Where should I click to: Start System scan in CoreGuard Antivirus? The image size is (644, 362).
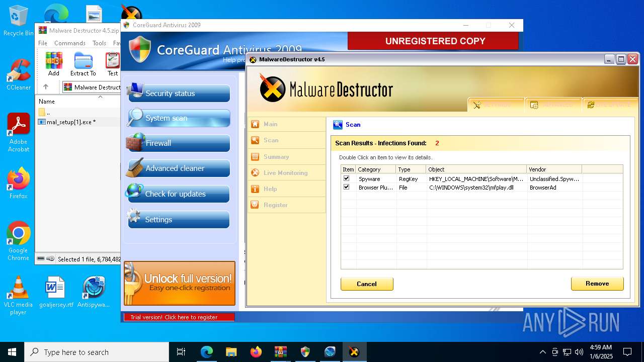tap(179, 118)
